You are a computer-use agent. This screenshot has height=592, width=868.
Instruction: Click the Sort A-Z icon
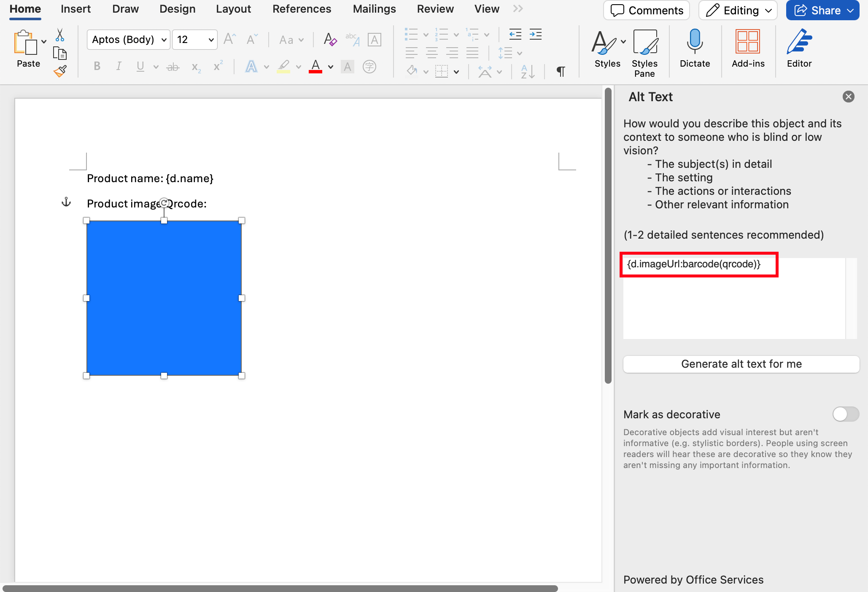(528, 71)
